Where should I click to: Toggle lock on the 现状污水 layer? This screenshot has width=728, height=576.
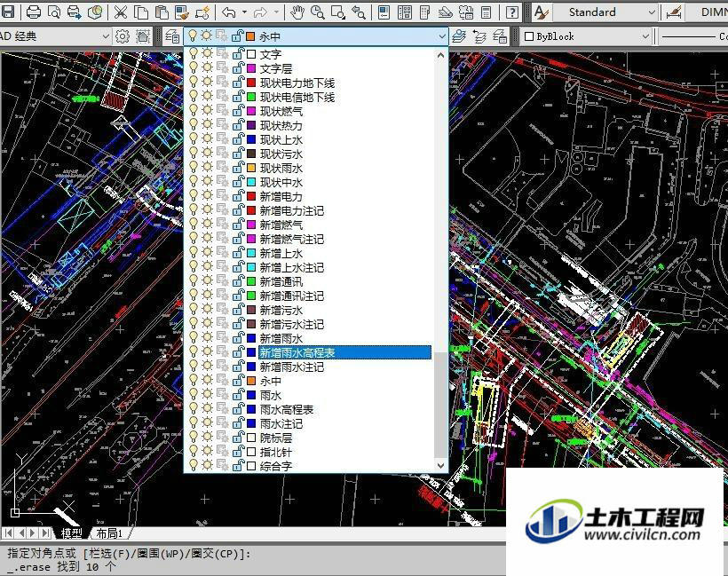pyautogui.click(x=238, y=154)
